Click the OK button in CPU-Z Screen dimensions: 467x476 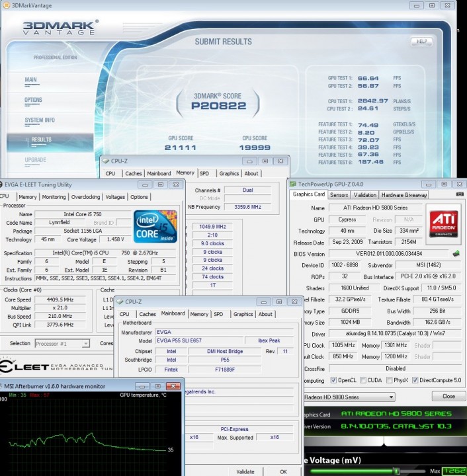[283, 471]
